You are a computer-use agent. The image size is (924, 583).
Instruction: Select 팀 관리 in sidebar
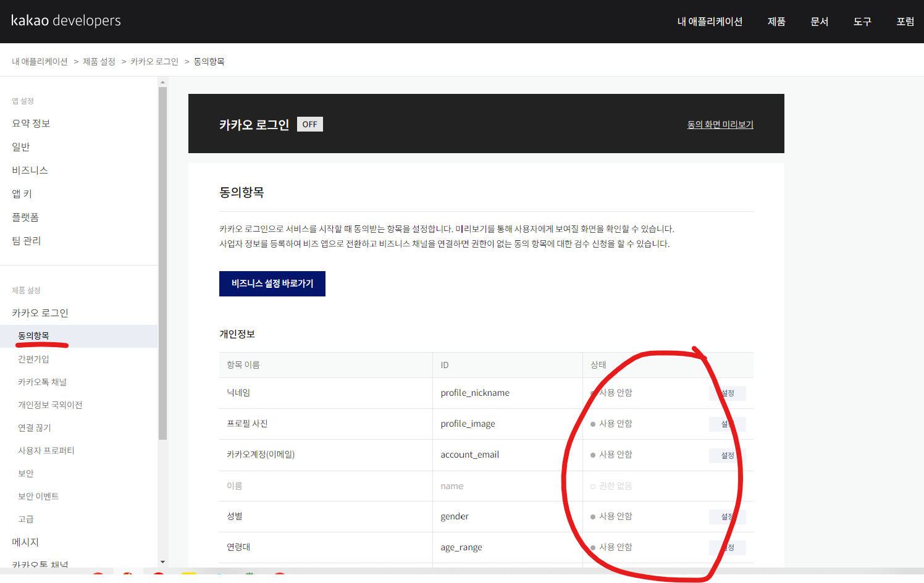pyautogui.click(x=27, y=241)
